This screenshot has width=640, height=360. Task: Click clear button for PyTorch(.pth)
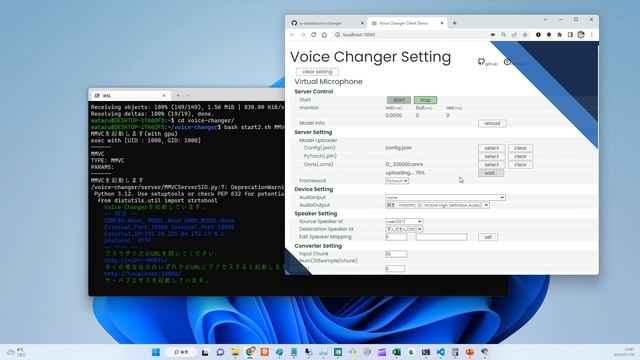coord(520,156)
